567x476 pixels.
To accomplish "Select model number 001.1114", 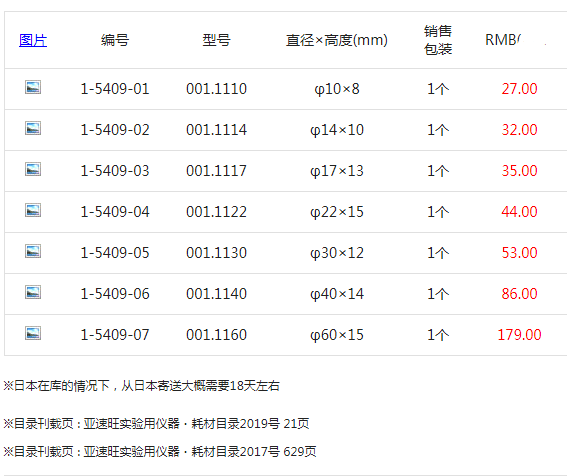I will [216, 129].
